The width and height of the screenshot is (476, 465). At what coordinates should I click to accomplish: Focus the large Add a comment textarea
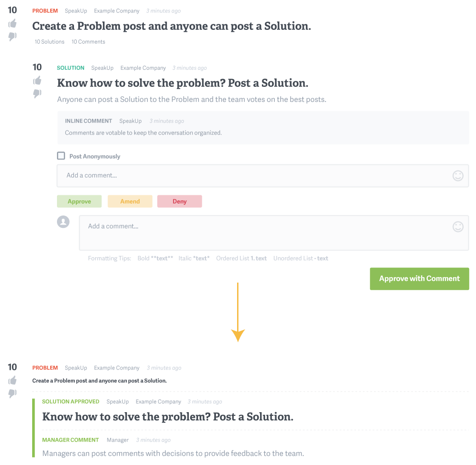(x=274, y=233)
